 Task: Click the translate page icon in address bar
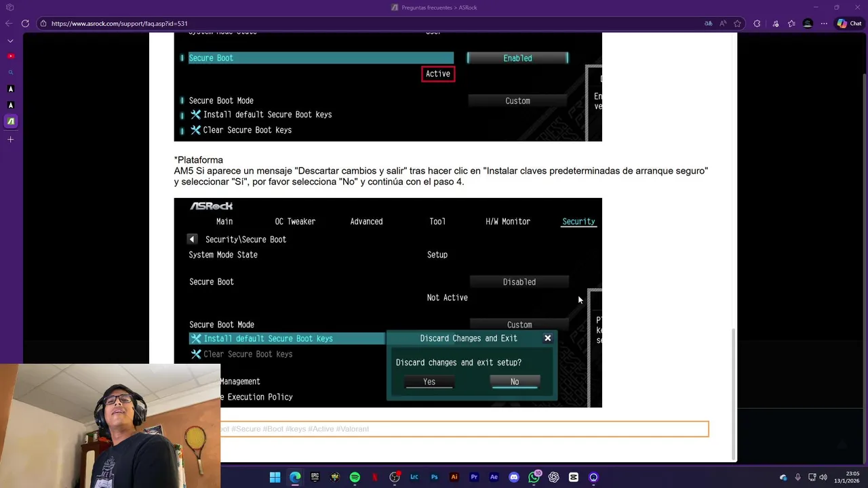(708, 23)
